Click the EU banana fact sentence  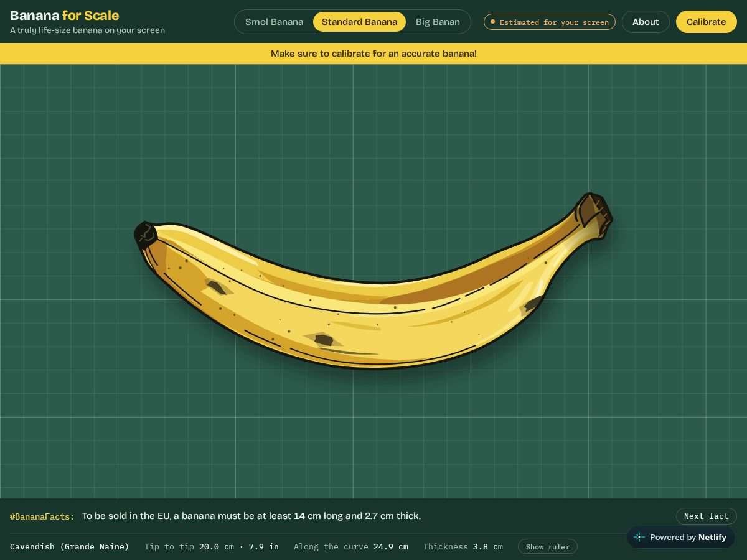pos(251,516)
